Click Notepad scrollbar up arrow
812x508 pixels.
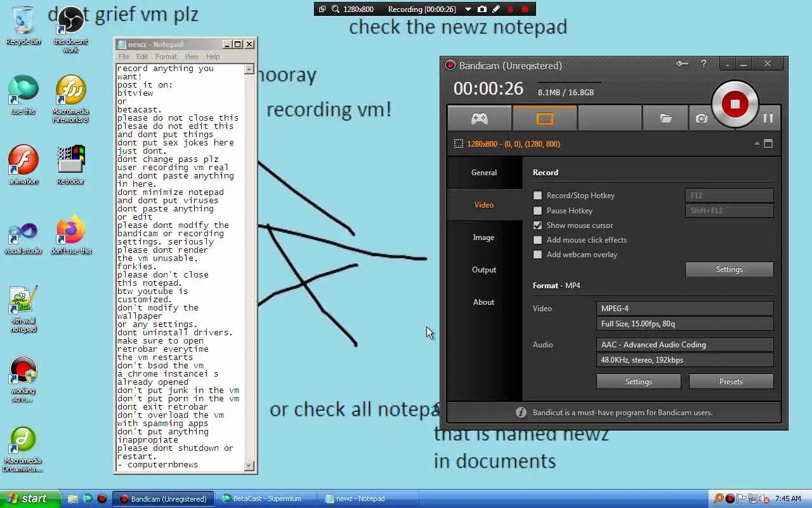(x=249, y=69)
